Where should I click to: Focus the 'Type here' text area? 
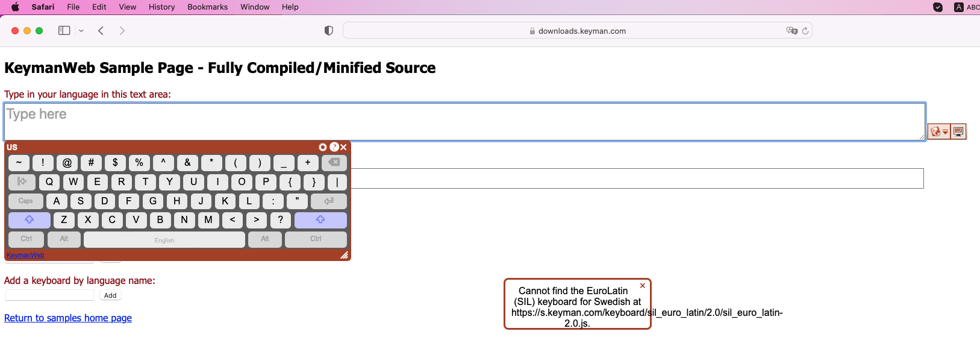click(x=464, y=122)
